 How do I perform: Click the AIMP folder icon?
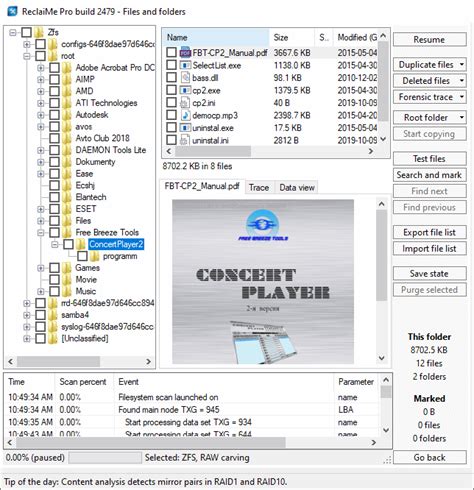point(67,79)
